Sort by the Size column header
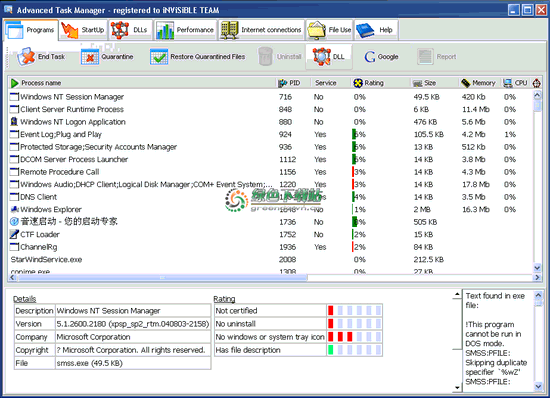This screenshot has height=398, width=550. coord(435,83)
